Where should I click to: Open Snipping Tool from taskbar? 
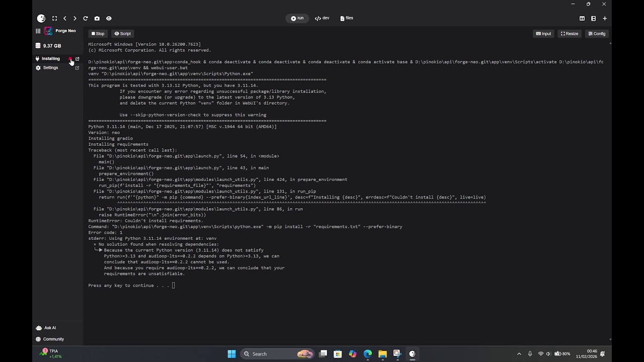pyautogui.click(x=397, y=354)
